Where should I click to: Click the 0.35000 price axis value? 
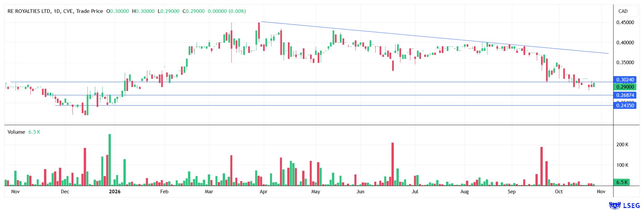click(625, 62)
